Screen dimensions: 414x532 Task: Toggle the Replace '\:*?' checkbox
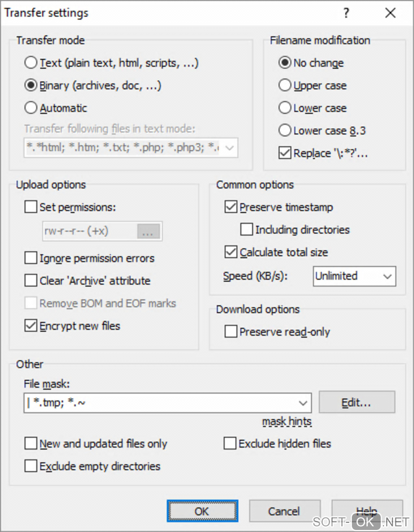pyautogui.click(x=285, y=153)
